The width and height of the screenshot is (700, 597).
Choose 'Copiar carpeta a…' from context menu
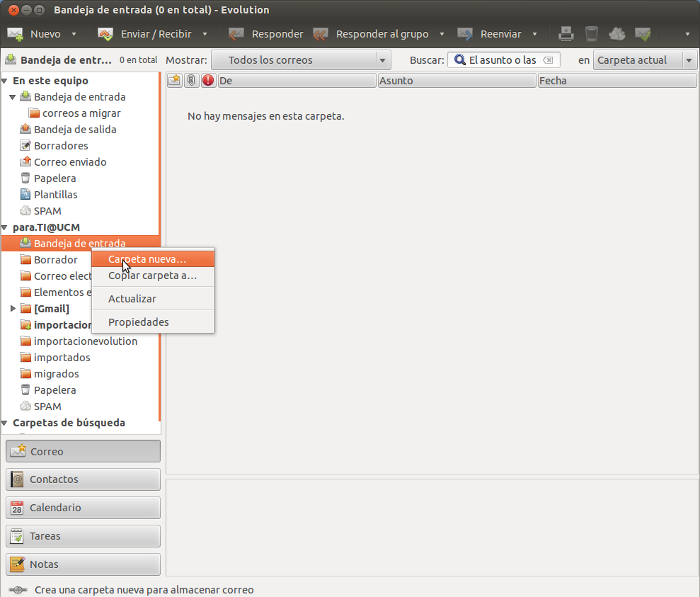pyautogui.click(x=153, y=275)
